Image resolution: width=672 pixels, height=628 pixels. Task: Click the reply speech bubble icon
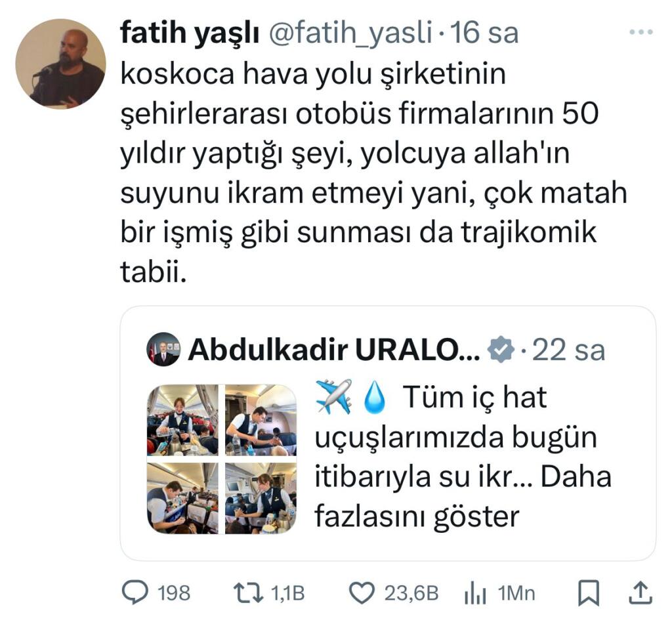click(135, 593)
